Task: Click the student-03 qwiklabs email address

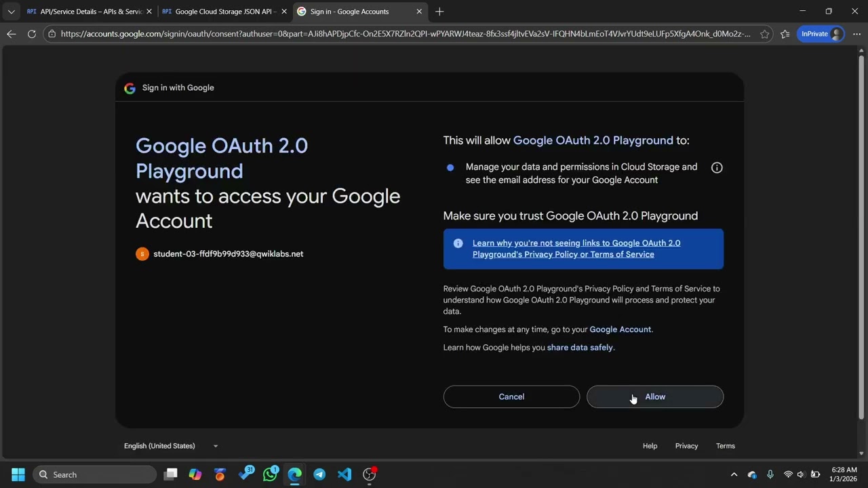Action: click(229, 254)
